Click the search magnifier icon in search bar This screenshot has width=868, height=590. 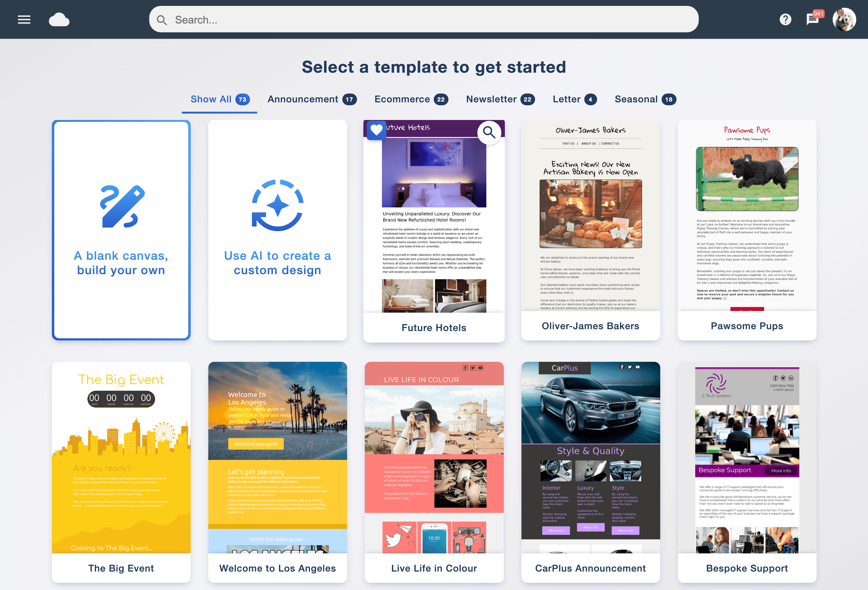162,20
